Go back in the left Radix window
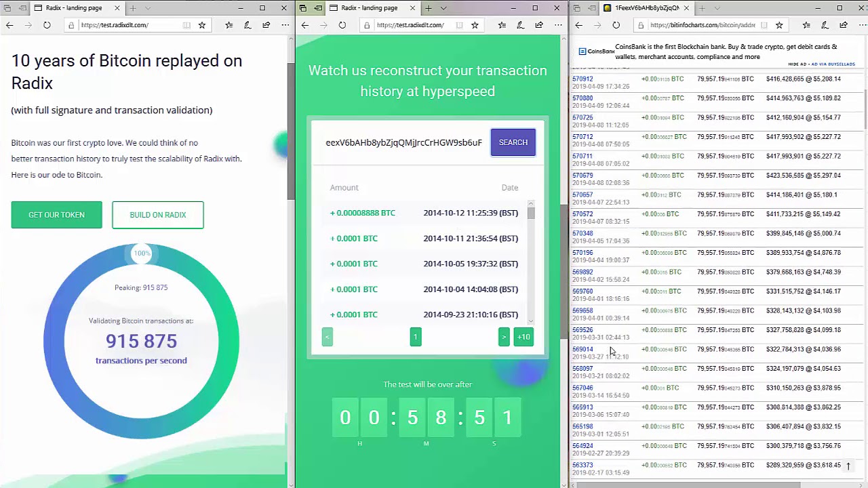Image resolution: width=868 pixels, height=488 pixels. tap(9, 25)
